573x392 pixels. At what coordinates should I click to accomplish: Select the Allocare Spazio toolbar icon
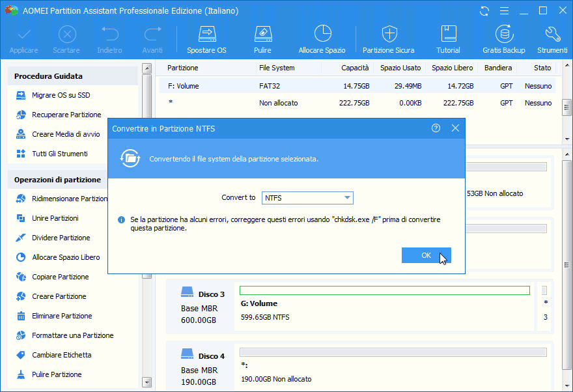(x=322, y=40)
